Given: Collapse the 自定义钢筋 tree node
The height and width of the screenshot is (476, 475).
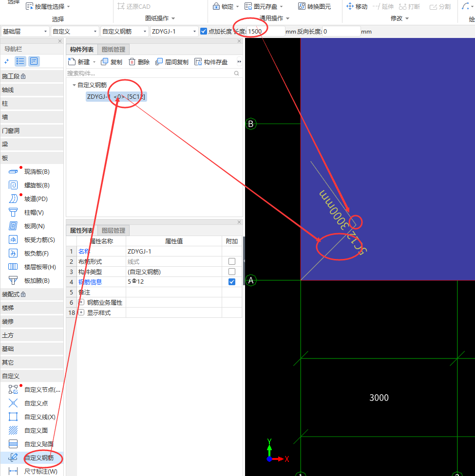Looking at the screenshot, I should tap(74, 85).
